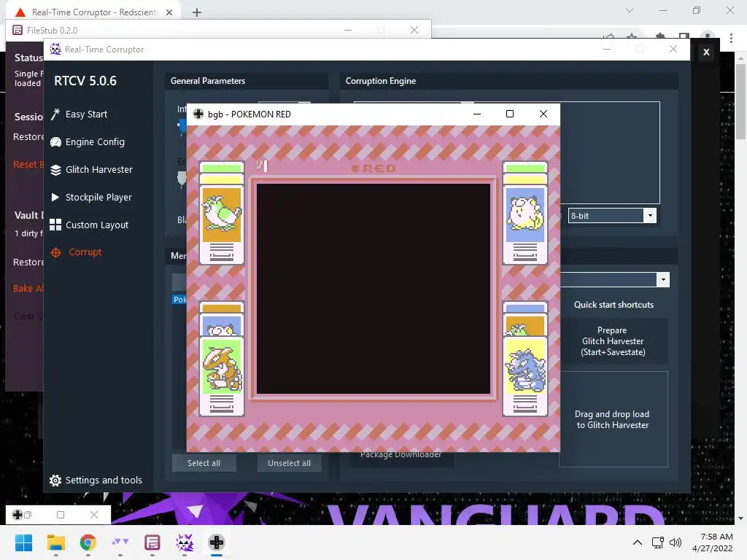Expand the dropdown above Quick start shortcuts
The height and width of the screenshot is (560, 747).
[663, 280]
